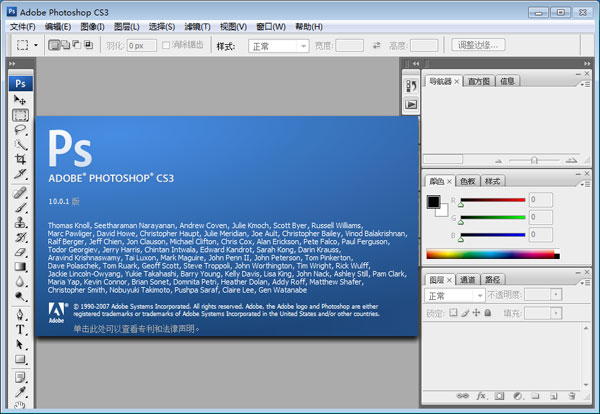Image resolution: width=600 pixels, height=414 pixels.
Task: Open the style (样式) dropdown showing 正常
Action: [x=278, y=45]
